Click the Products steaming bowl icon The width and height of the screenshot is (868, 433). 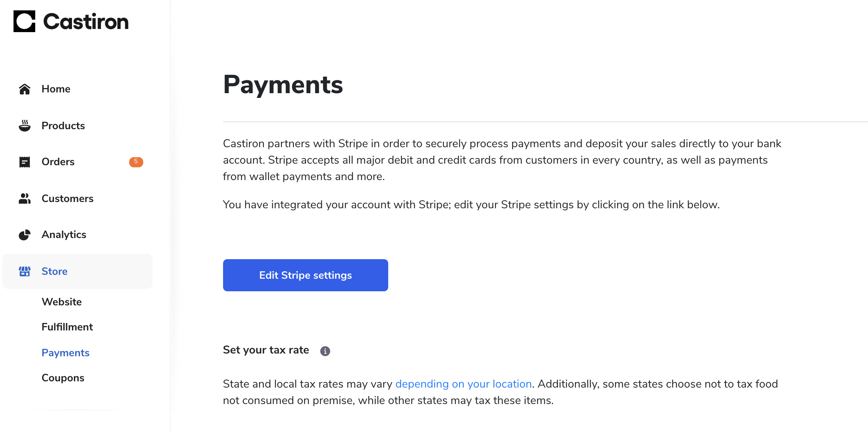click(x=25, y=126)
